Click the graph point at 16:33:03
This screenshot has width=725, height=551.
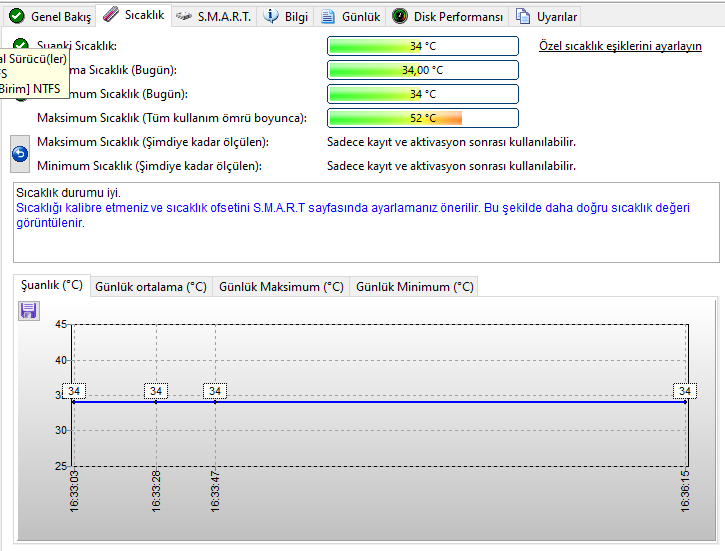coord(74,402)
